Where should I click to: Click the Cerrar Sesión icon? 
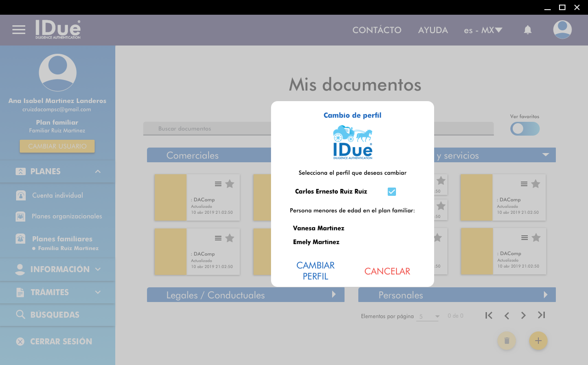tap(20, 342)
